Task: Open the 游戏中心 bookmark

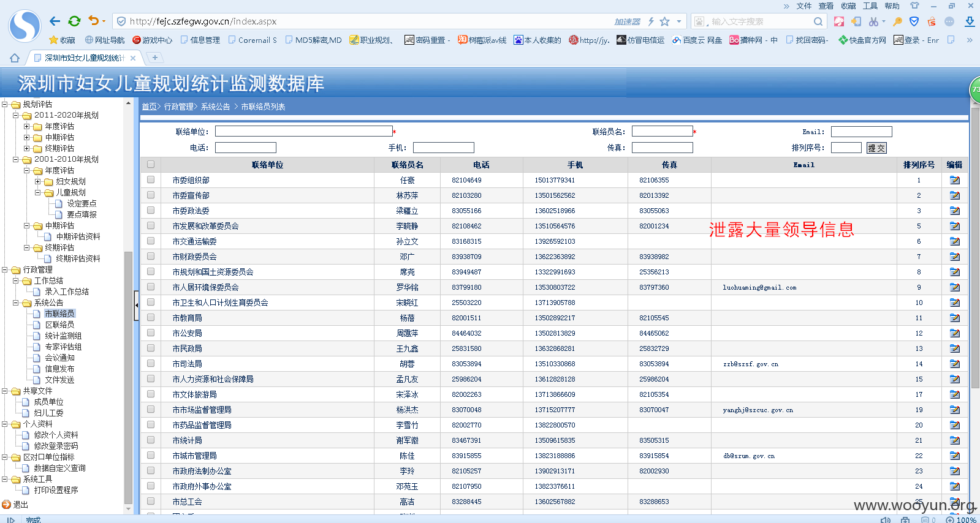Action: point(153,40)
